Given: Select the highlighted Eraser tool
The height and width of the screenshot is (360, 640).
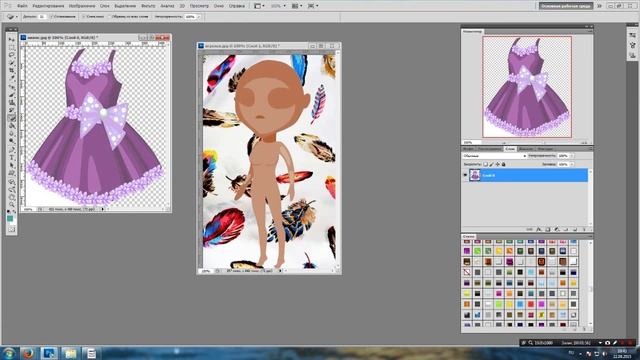Looking at the screenshot, I should click(11, 118).
